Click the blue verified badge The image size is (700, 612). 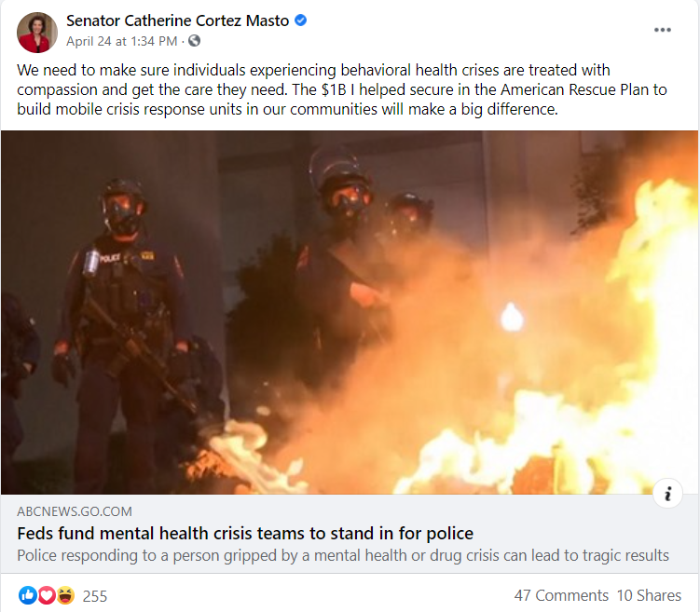coord(301,20)
